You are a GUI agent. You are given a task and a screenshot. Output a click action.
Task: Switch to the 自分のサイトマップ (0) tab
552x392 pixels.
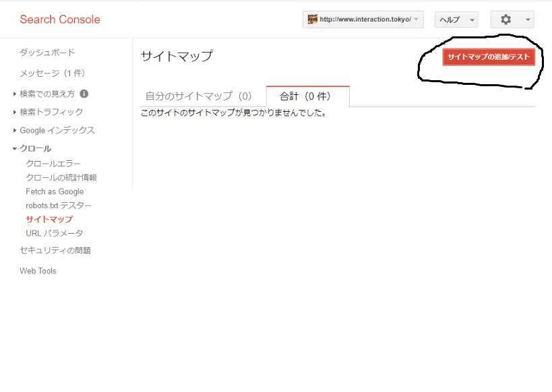coord(199,96)
